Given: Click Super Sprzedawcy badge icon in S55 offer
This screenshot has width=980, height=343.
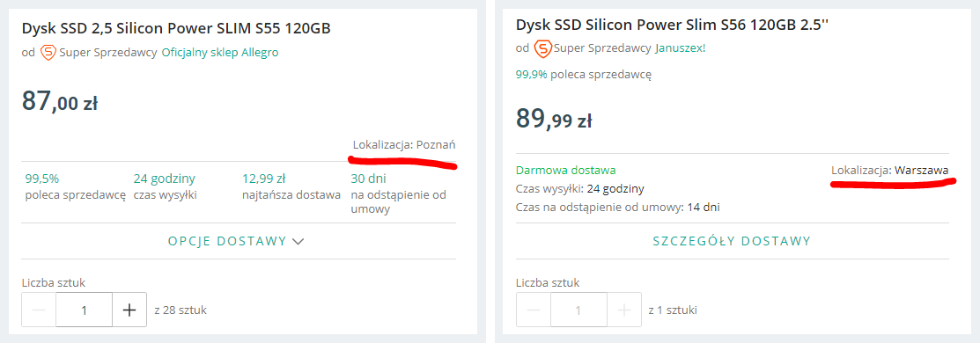Looking at the screenshot, I should (x=48, y=53).
